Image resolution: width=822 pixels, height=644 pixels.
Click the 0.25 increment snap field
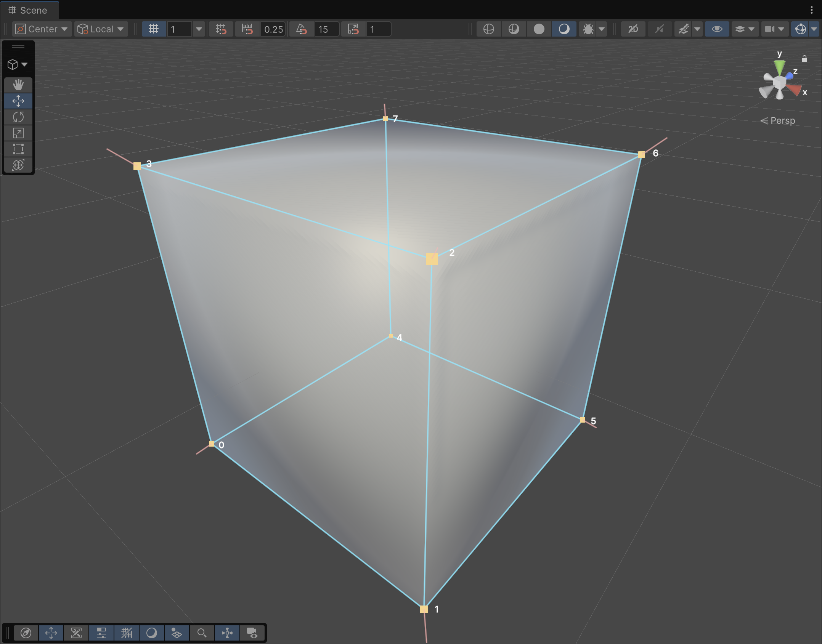click(273, 29)
